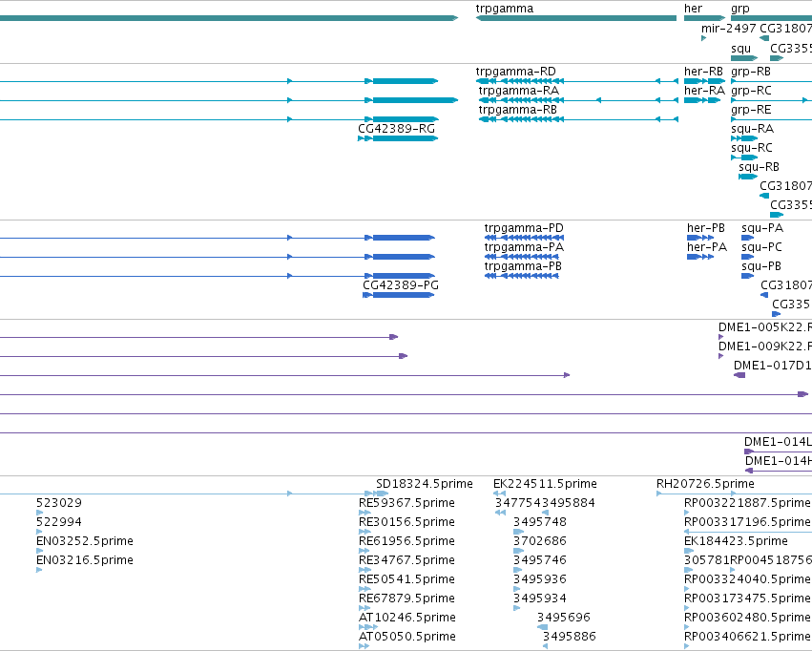This screenshot has height=651, width=812.
Task: Open the grp gene label
Action: pyautogui.click(x=740, y=10)
